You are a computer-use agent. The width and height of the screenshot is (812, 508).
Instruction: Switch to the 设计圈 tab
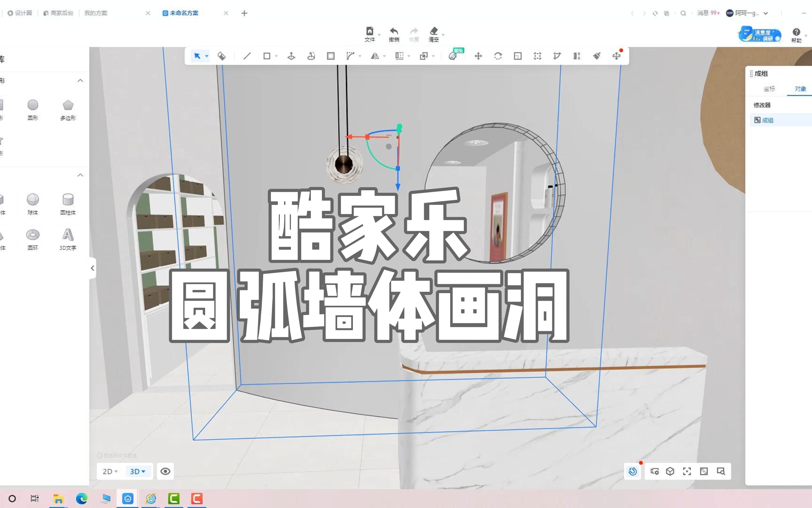coord(20,13)
